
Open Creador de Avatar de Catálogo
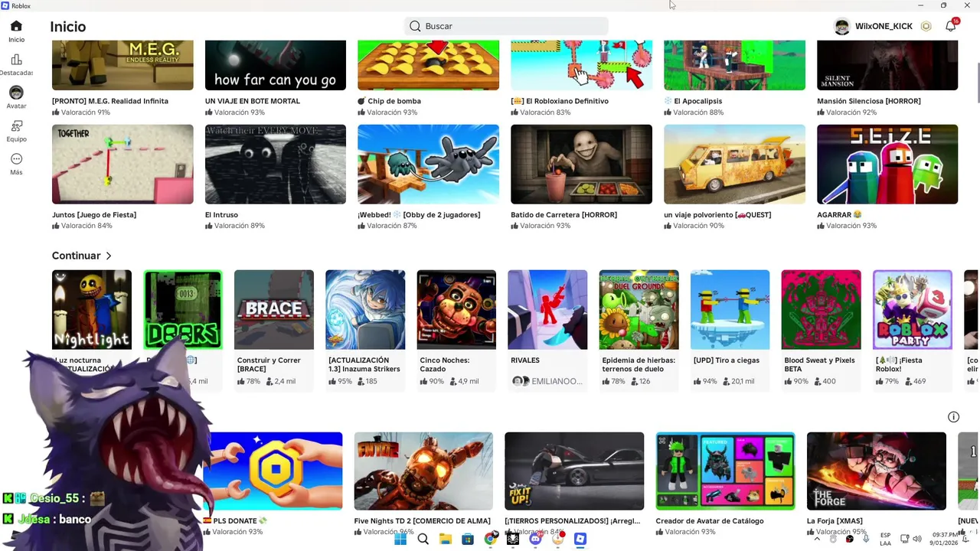tap(725, 471)
